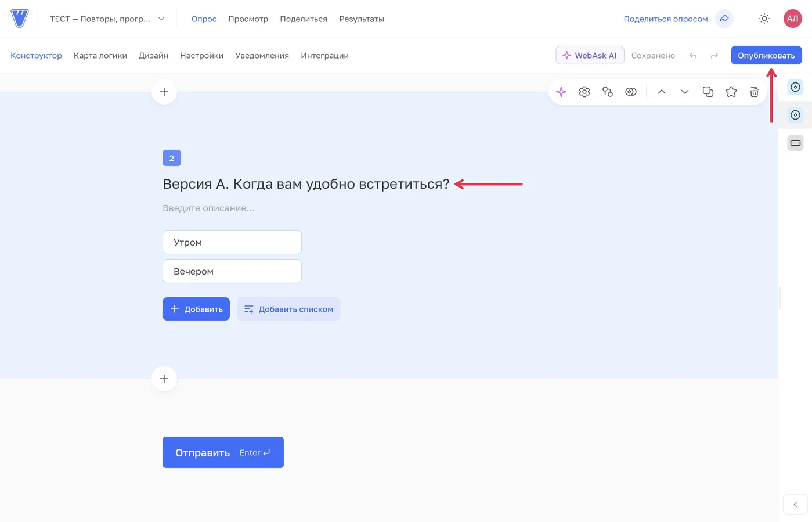Move the question up
This screenshot has width=812, height=522.
click(662, 92)
